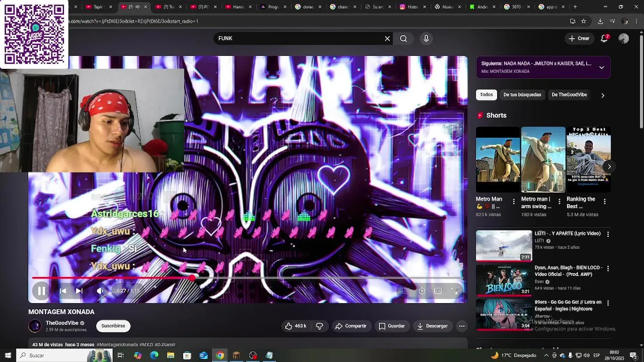Save the video with Guardar

[391, 326]
